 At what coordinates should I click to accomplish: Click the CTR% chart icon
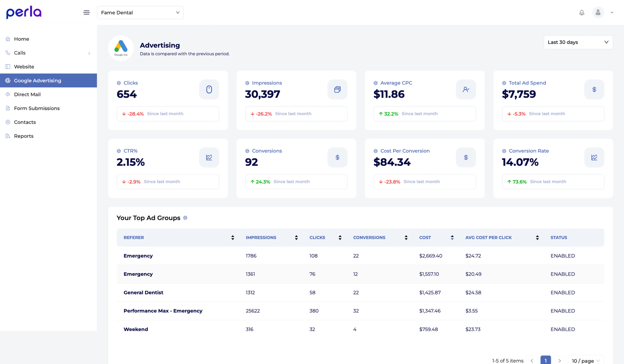click(209, 157)
